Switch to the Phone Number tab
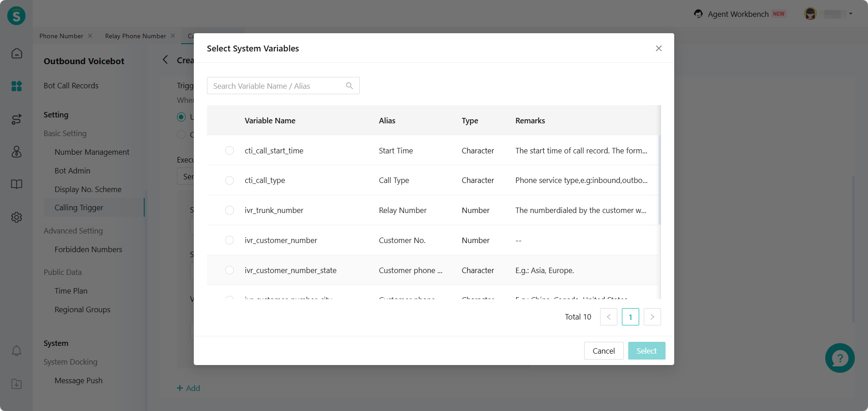The image size is (868, 411). tap(61, 36)
